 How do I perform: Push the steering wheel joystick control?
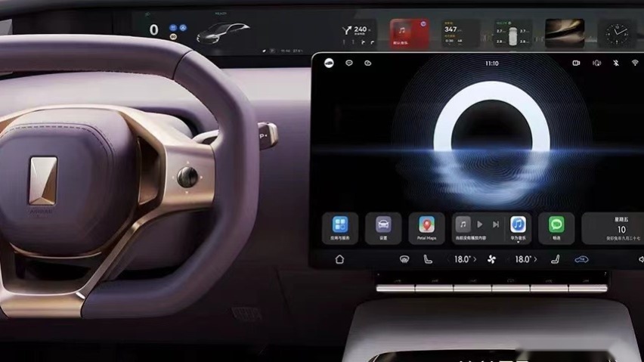[187, 177]
